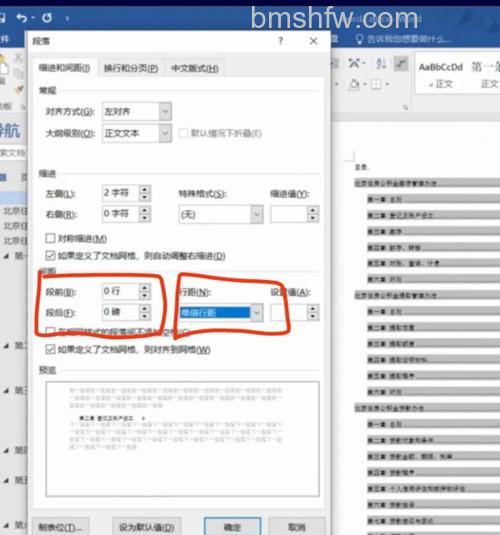
Task: Click the Asian Layout icon in ribbon
Action: click(354, 63)
